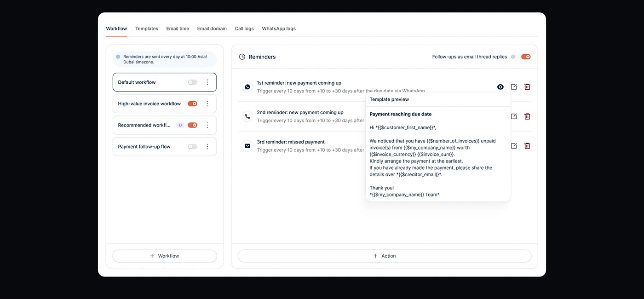Click phone icon on 2nd reminder
The height and width of the screenshot is (299, 644).
pos(247,116)
